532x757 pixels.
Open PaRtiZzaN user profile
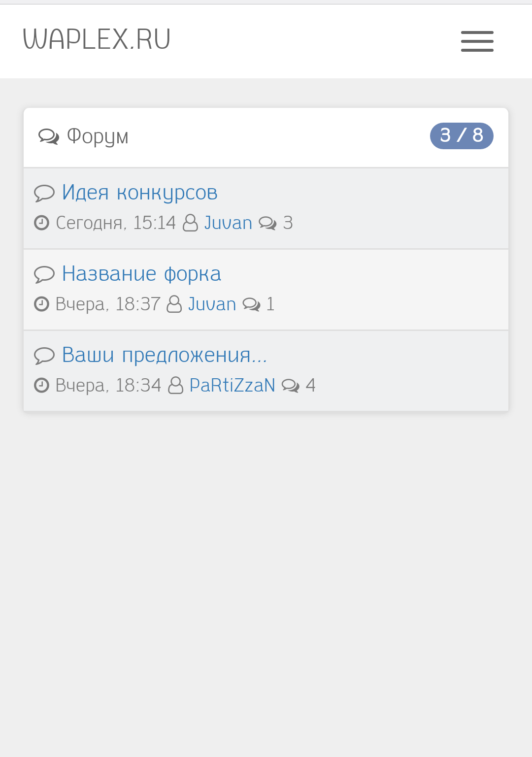(x=232, y=386)
